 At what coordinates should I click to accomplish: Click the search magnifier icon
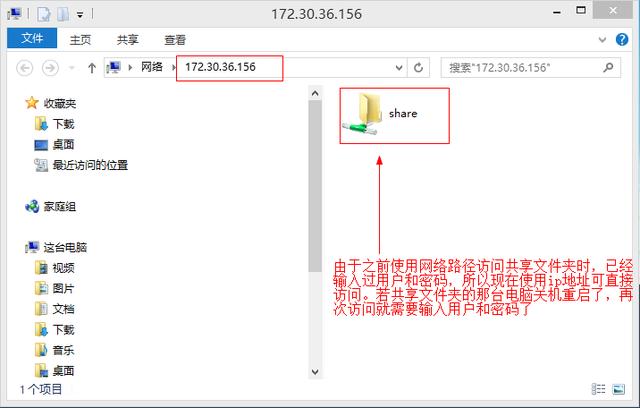(608, 67)
